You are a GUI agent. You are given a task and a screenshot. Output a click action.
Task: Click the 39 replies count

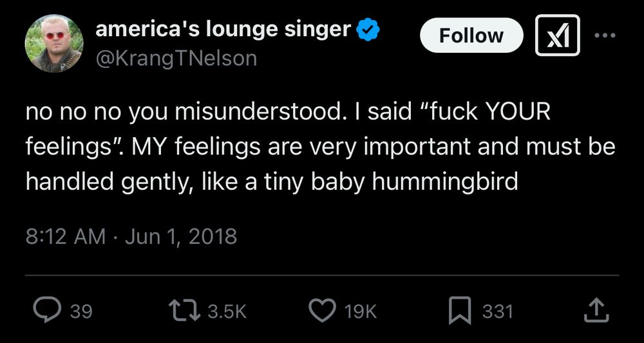tap(81, 312)
